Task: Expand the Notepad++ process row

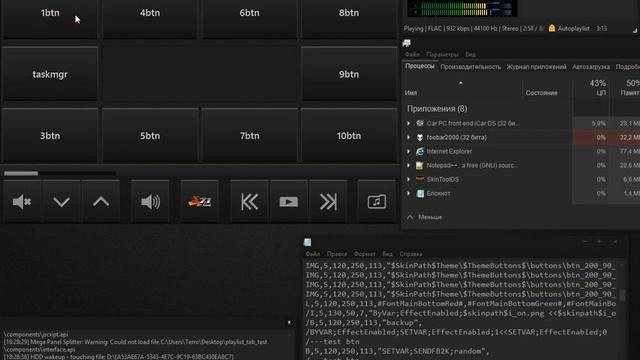Action: tap(408, 165)
